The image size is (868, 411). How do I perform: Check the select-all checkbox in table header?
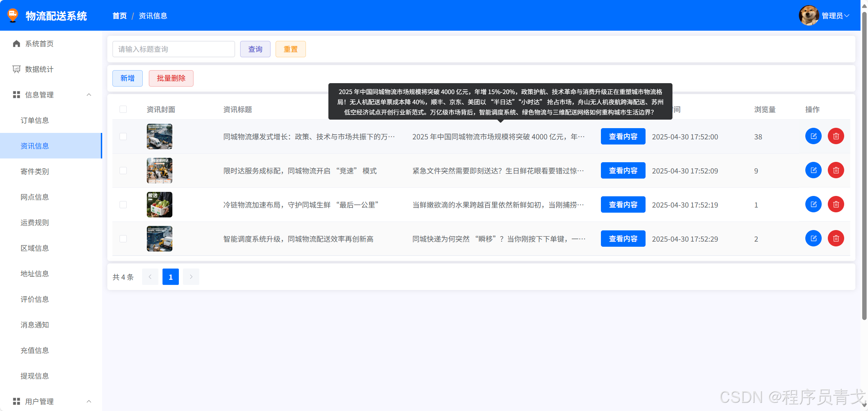tap(123, 109)
